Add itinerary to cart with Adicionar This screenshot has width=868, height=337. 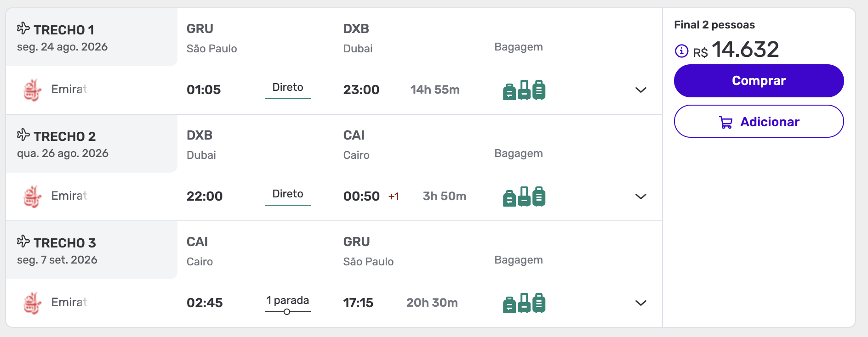[x=759, y=122]
